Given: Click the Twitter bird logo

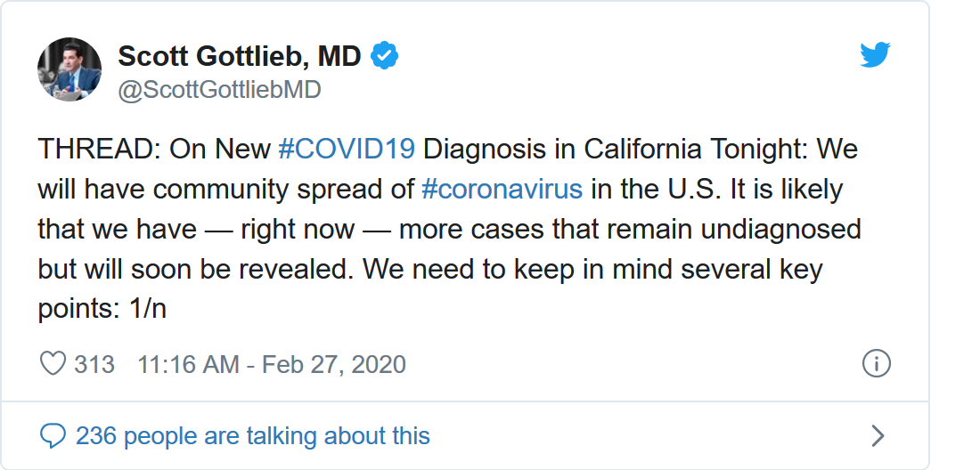Looking at the screenshot, I should tap(875, 55).
